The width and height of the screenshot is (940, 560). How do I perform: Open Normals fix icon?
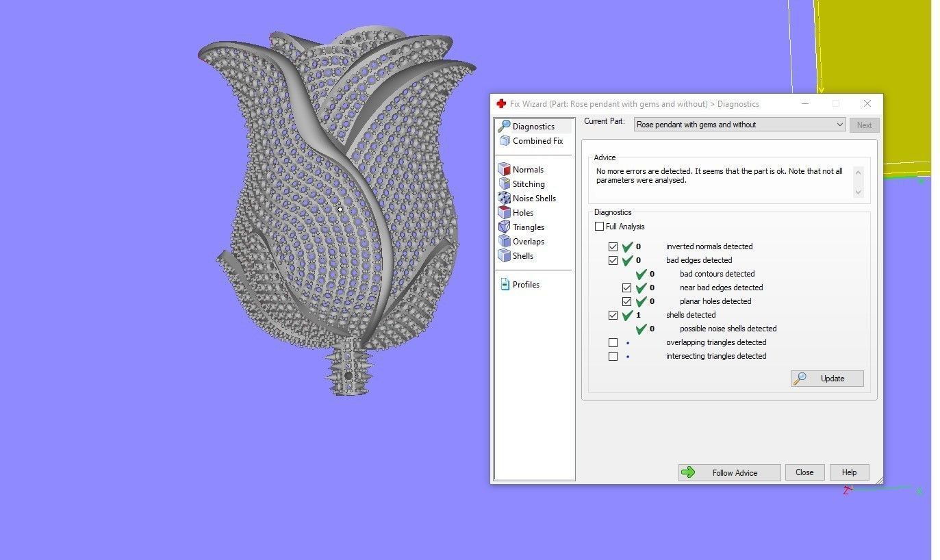point(505,169)
